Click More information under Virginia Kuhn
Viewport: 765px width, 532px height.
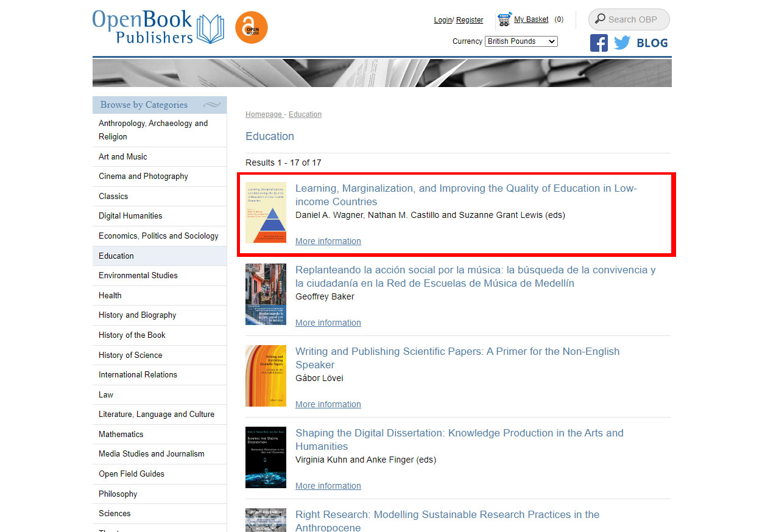(328, 486)
